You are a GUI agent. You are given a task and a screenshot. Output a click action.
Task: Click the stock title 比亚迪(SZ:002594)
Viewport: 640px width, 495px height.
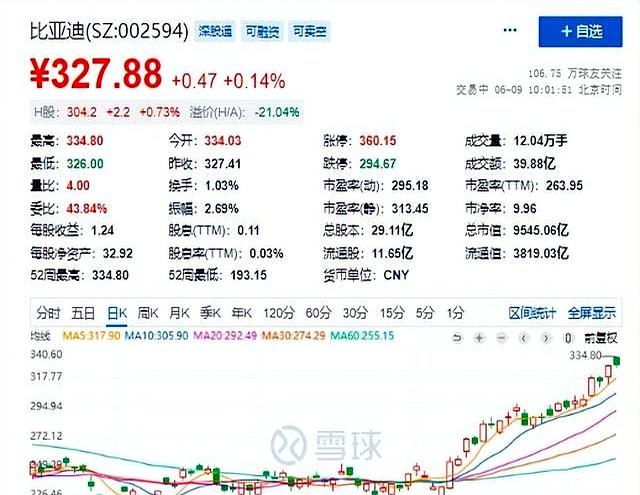tap(109, 31)
